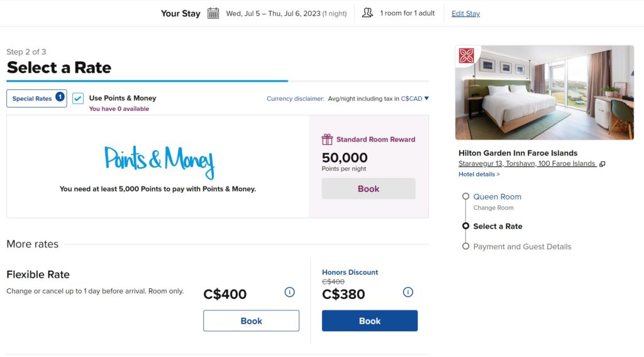
Task: Select the Queen Room step circle
Action: [x=465, y=196]
